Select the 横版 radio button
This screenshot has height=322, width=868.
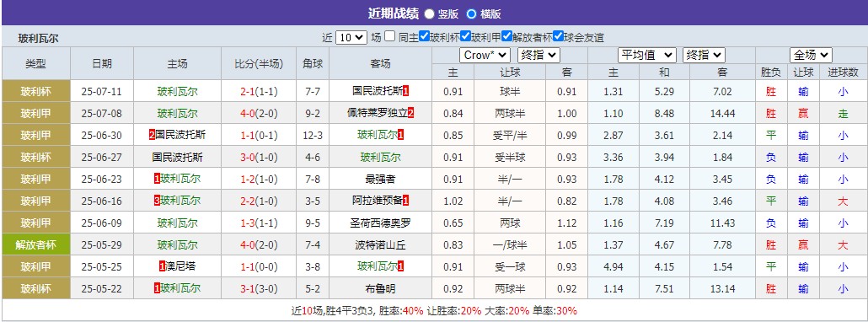tap(471, 13)
